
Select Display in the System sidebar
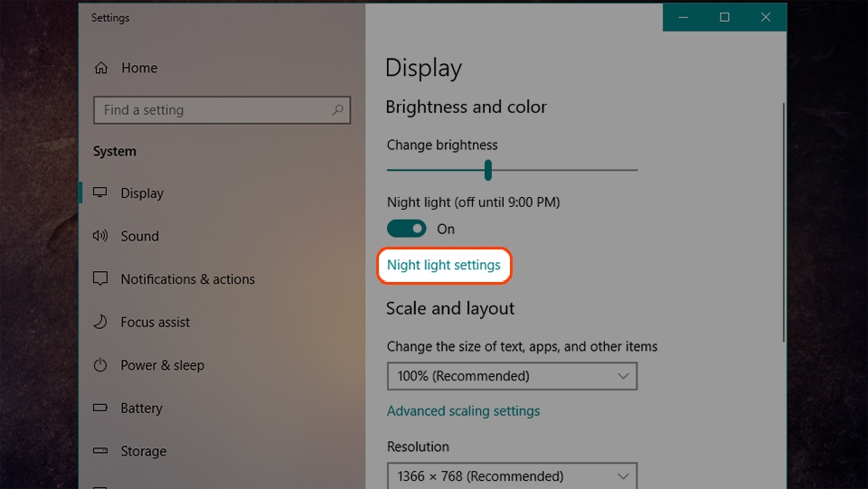pyautogui.click(x=142, y=193)
